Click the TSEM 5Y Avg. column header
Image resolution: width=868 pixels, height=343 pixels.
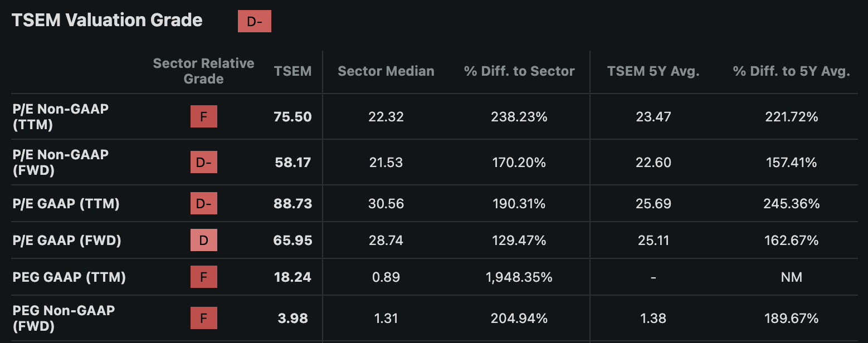tap(654, 71)
